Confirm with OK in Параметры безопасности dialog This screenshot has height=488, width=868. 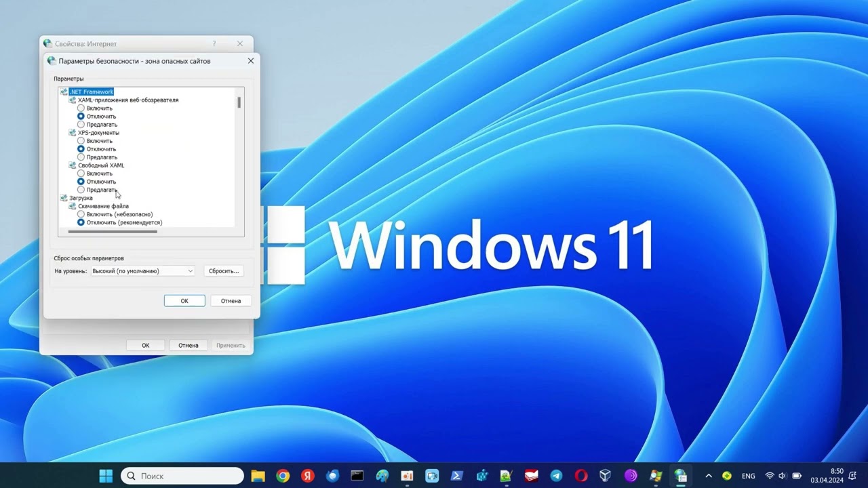[184, 301]
